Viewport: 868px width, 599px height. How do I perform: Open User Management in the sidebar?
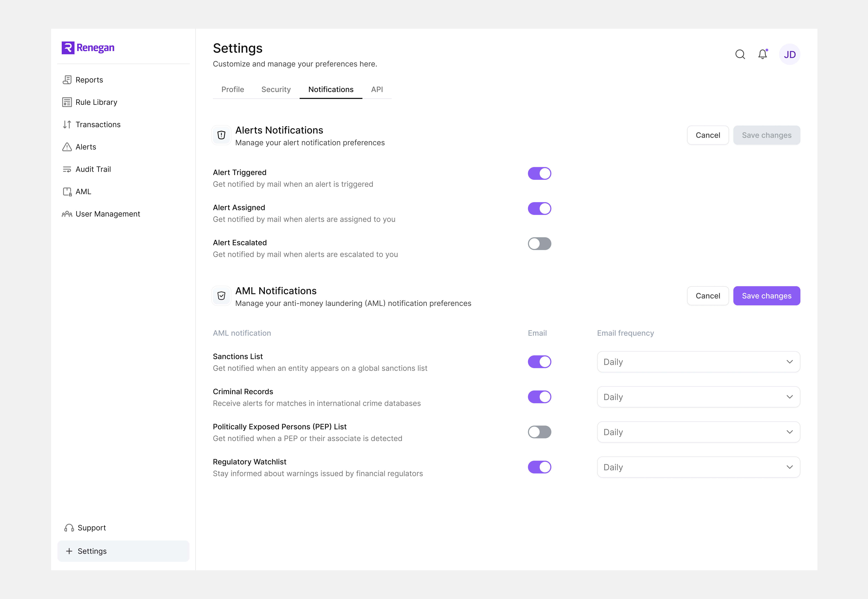123,214
